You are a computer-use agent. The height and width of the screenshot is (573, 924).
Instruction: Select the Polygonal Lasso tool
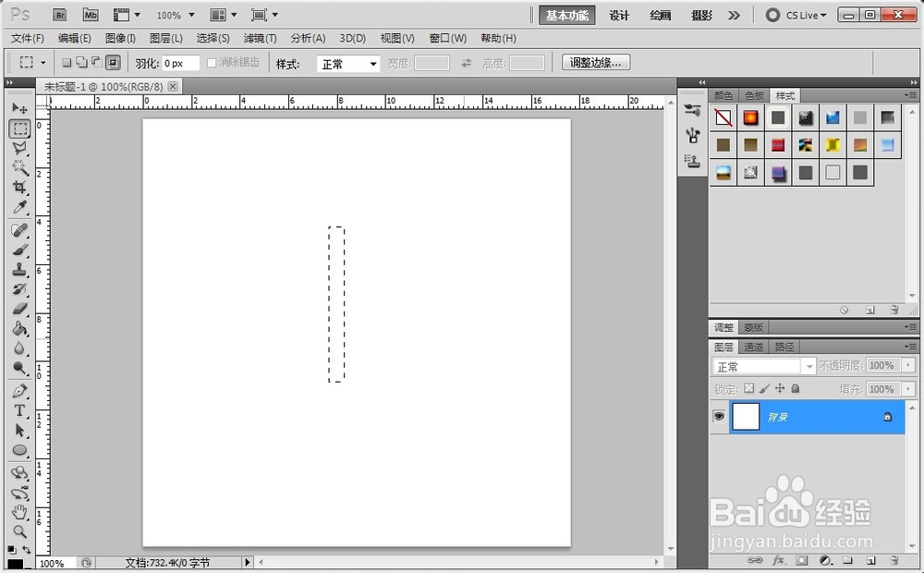19,148
